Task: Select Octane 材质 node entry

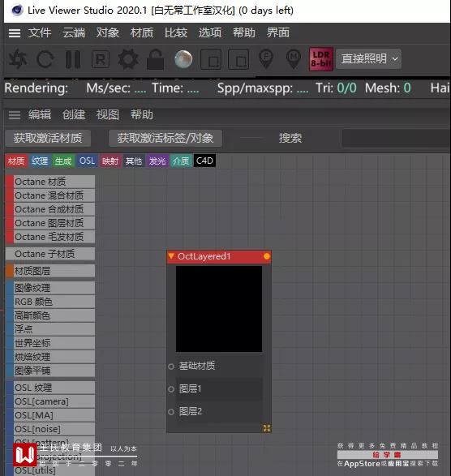Action: pyautogui.click(x=50, y=182)
